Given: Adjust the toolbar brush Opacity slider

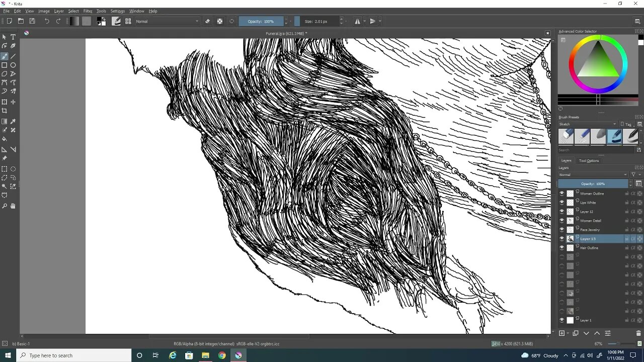Looking at the screenshot, I should pyautogui.click(x=261, y=21).
